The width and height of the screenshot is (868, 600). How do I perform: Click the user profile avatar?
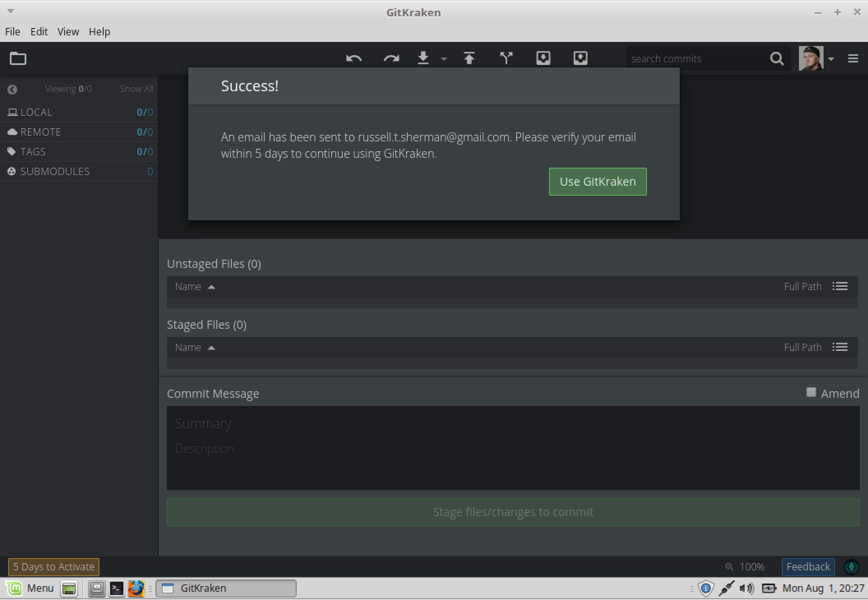click(x=811, y=58)
